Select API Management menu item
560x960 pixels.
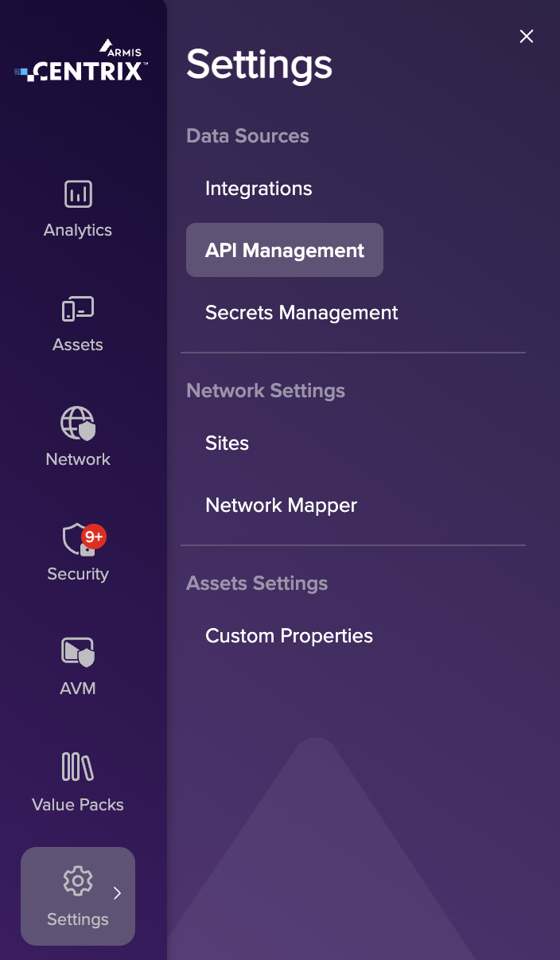[x=285, y=251]
